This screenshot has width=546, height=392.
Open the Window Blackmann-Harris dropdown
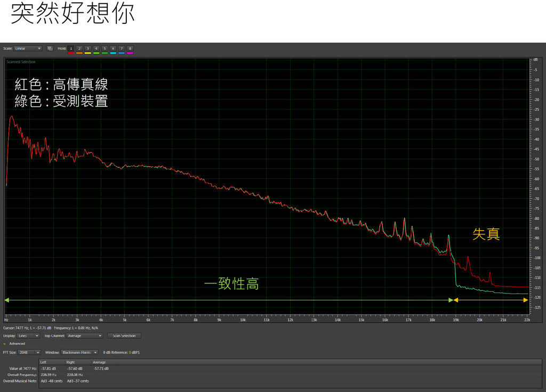[79, 353]
